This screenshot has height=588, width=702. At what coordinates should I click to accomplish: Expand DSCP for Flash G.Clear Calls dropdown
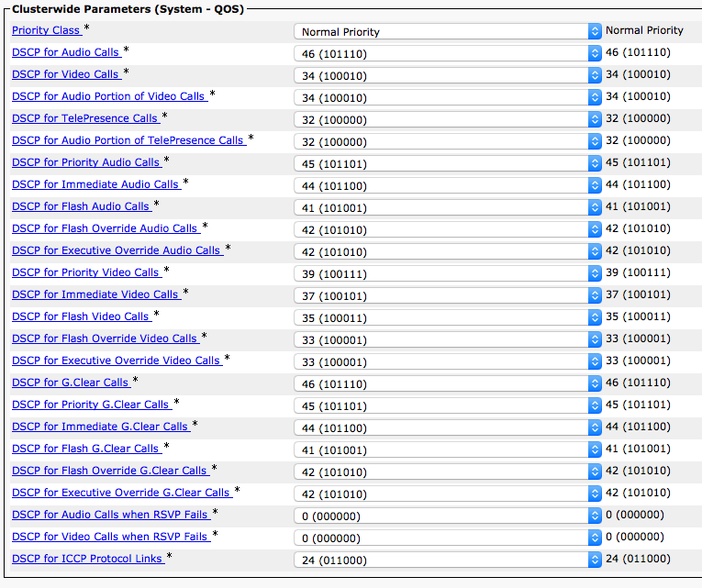pos(448,449)
